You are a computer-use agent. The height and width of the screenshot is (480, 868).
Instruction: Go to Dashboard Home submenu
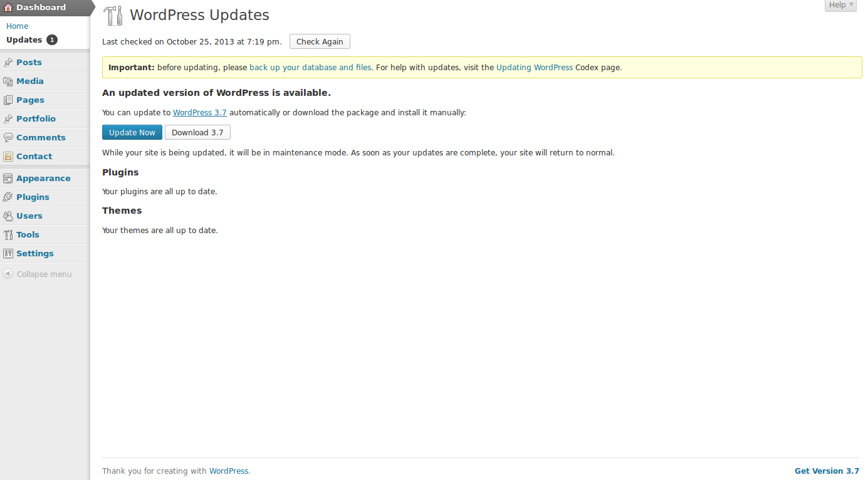pos(18,26)
